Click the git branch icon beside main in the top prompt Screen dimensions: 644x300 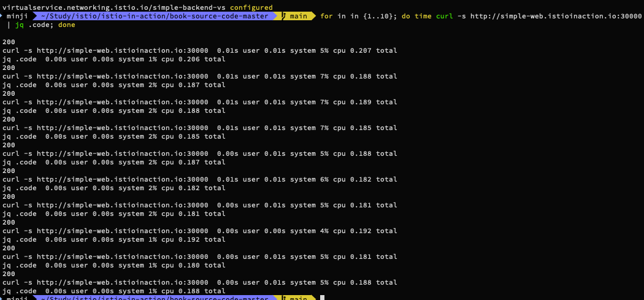(284, 17)
